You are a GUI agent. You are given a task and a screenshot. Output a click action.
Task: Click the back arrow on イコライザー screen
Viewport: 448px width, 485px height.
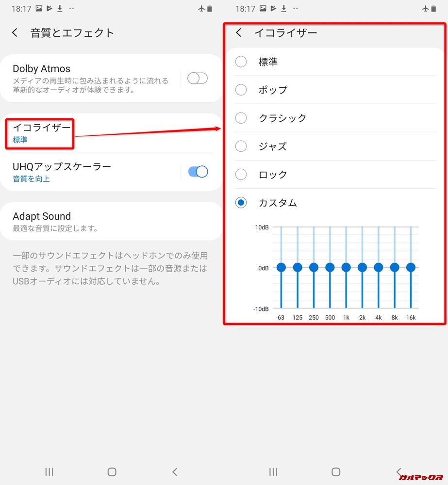click(239, 32)
